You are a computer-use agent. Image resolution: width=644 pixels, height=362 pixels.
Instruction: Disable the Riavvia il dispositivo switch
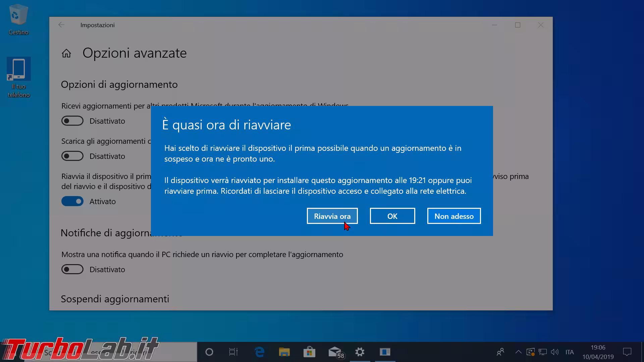(72, 201)
